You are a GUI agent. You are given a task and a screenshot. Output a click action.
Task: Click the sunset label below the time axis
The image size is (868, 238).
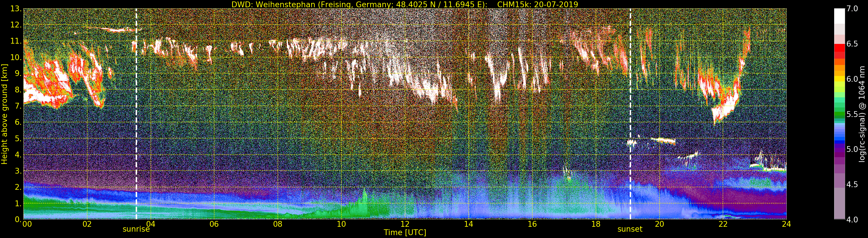pyautogui.click(x=630, y=229)
